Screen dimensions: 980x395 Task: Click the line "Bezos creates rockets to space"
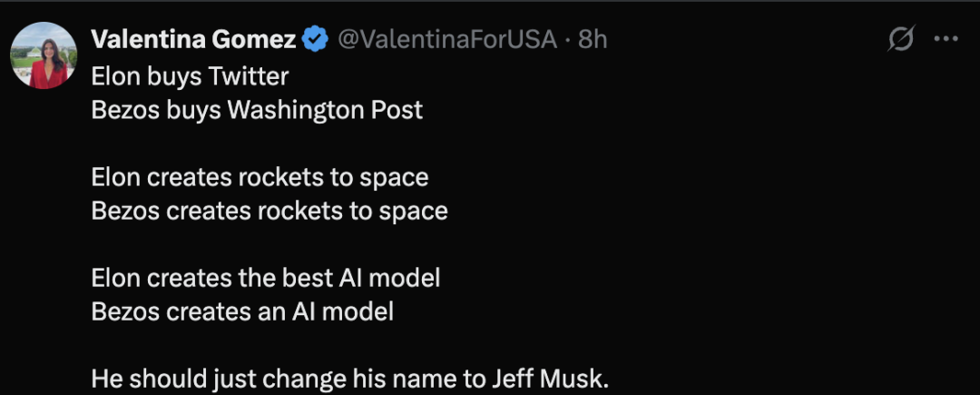(x=269, y=211)
